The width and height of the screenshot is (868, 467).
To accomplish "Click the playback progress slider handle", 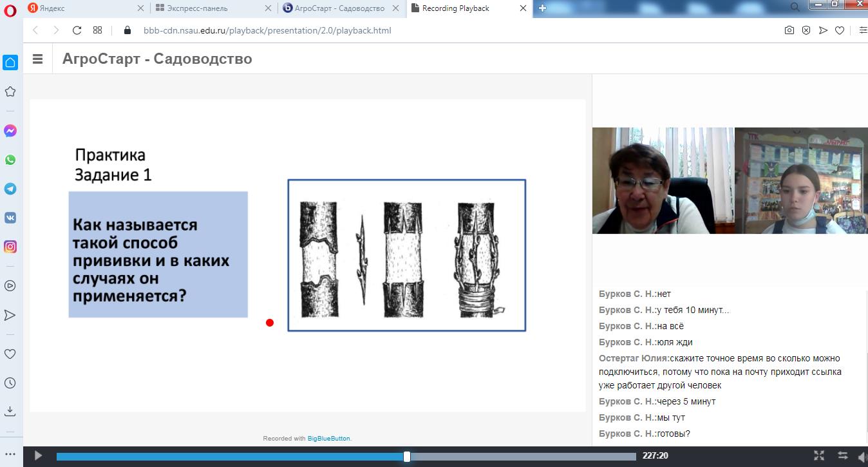I will point(407,456).
